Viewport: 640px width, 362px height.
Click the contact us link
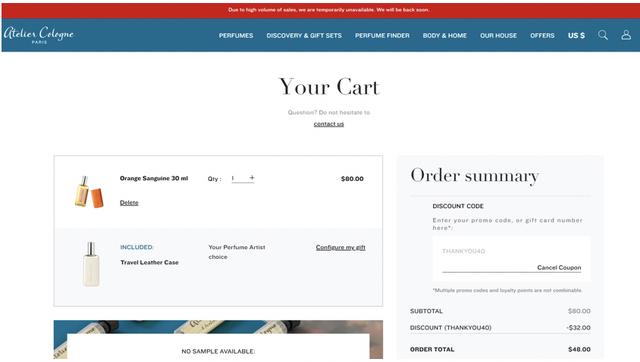[329, 124]
